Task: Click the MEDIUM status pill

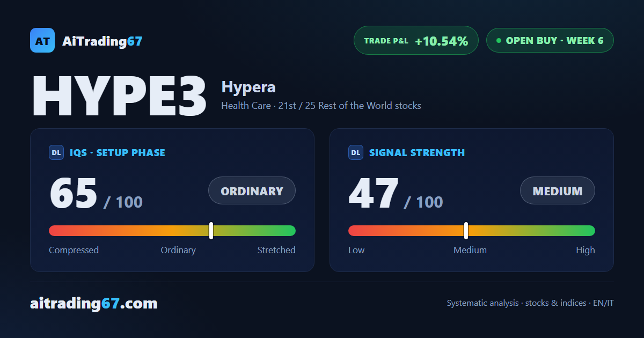Action: [x=558, y=190]
